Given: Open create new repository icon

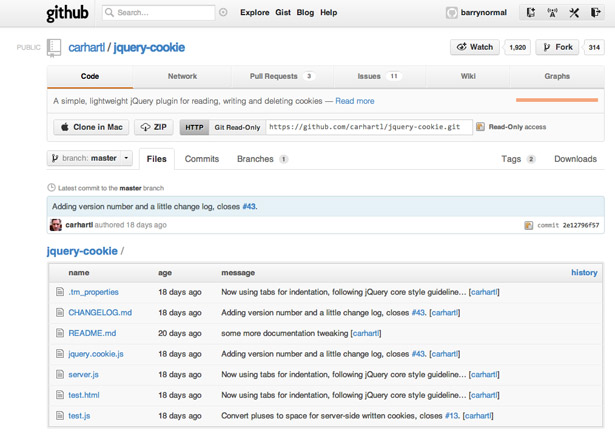Looking at the screenshot, I should [x=531, y=13].
